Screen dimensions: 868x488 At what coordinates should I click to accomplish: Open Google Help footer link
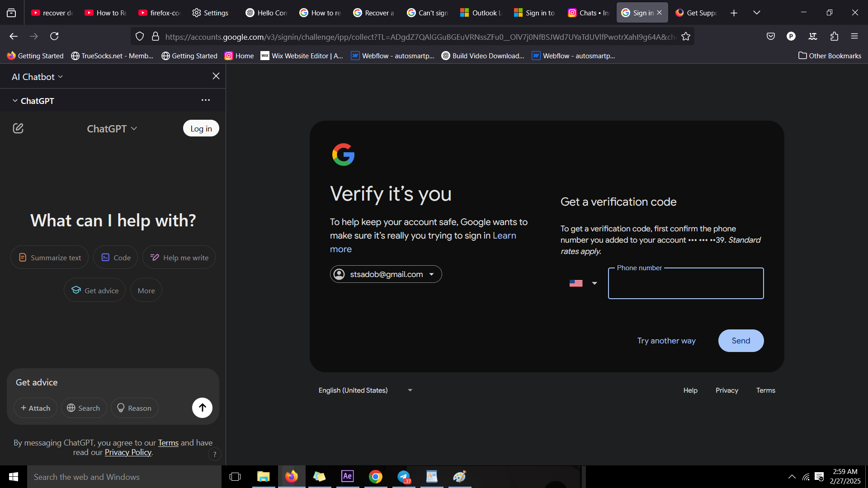point(690,390)
